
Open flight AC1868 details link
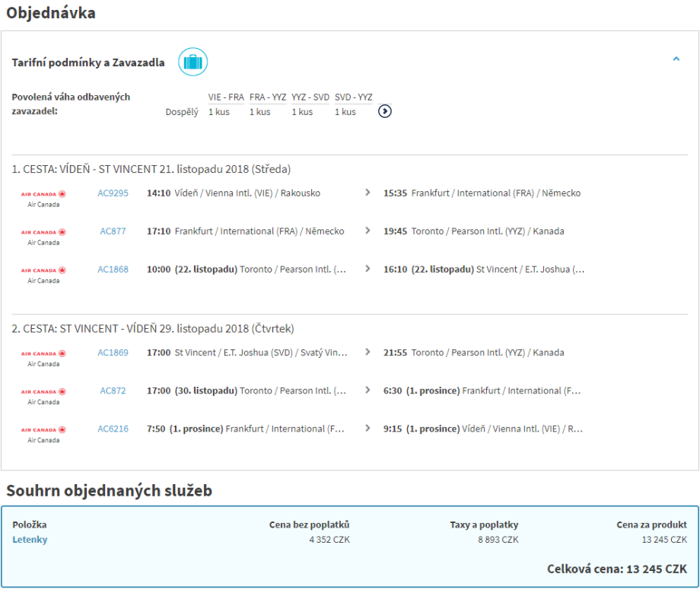(x=113, y=269)
